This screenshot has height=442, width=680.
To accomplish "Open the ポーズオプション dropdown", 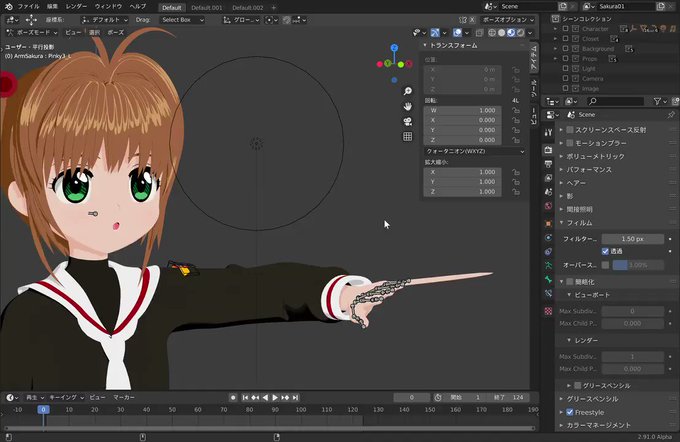I will [507, 20].
